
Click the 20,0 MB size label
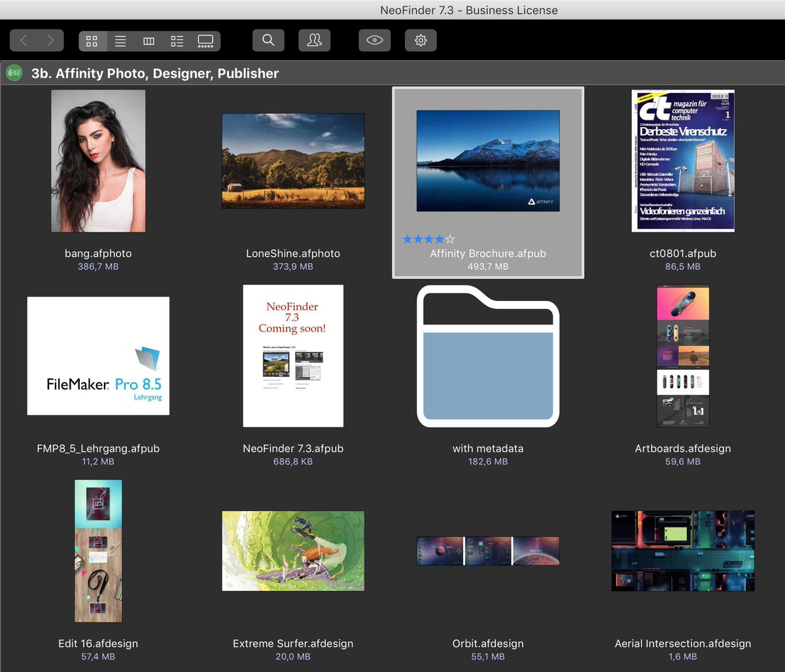coord(293,656)
